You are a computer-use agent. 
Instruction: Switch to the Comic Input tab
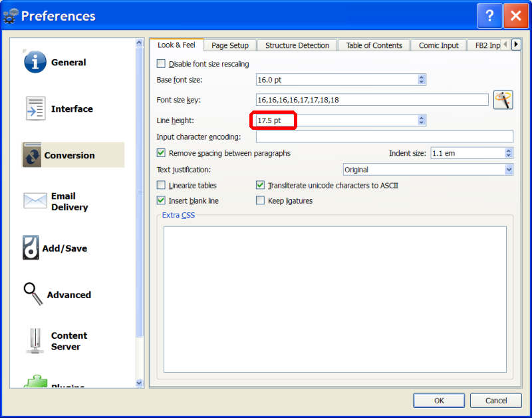(x=438, y=45)
